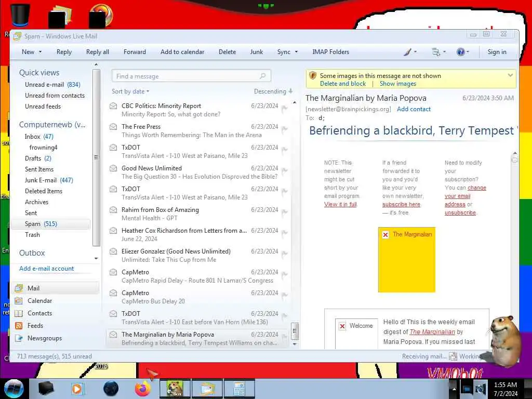The image size is (532, 399).
Task: Click Reply all in toolbar
Action: (97, 52)
